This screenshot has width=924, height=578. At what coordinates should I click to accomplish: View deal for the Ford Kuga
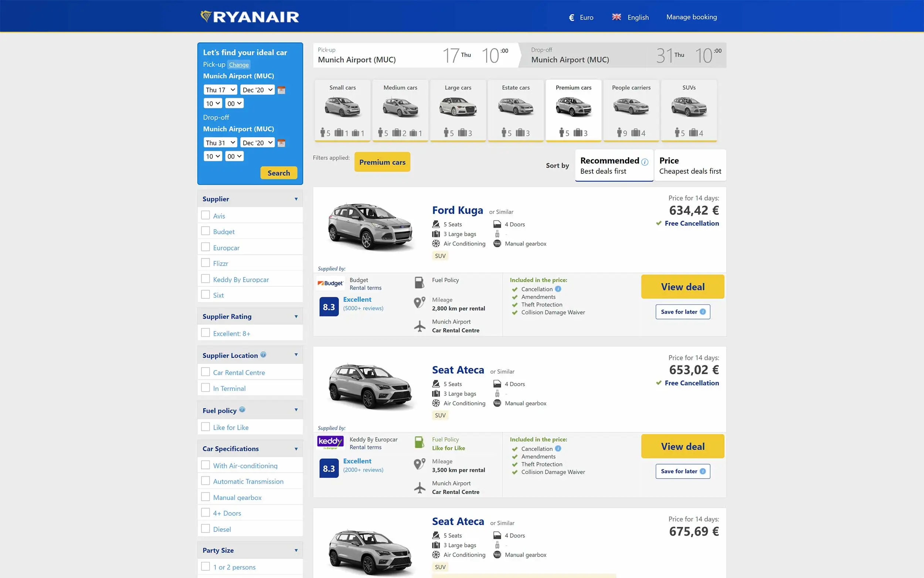coord(683,287)
